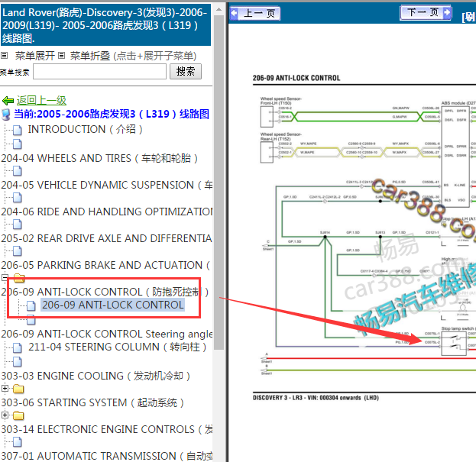Open INTRODUCTION (介绍) tree item
Viewport: 476px width, 462px height.
point(85,129)
